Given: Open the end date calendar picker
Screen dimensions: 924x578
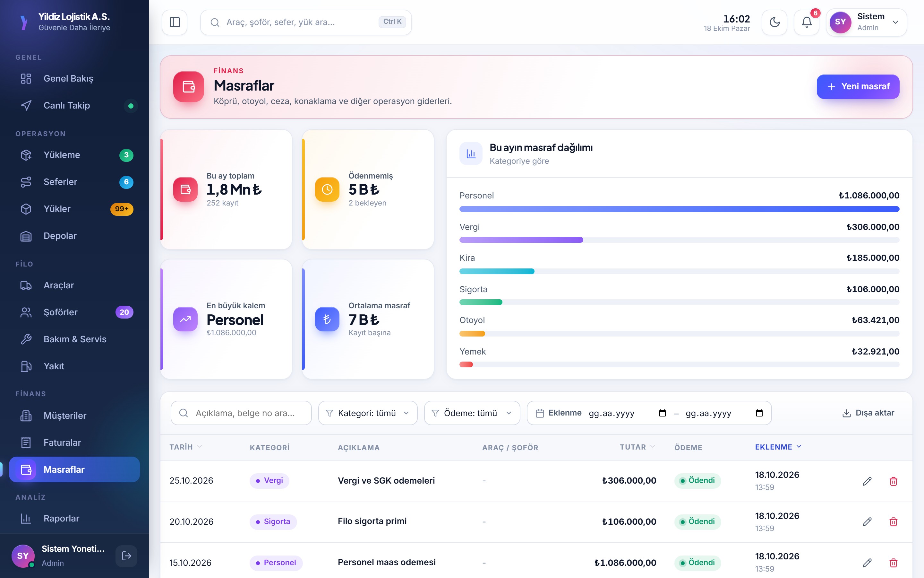Looking at the screenshot, I should coord(759,413).
